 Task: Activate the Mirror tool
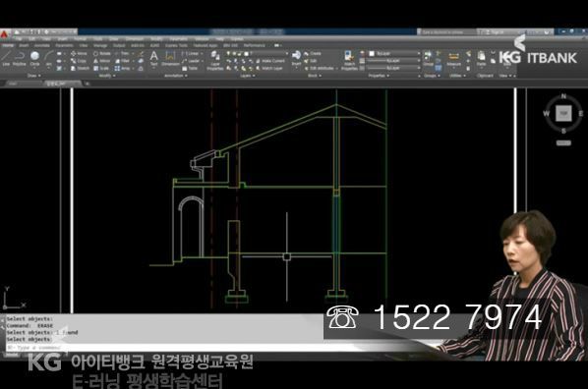click(101, 61)
